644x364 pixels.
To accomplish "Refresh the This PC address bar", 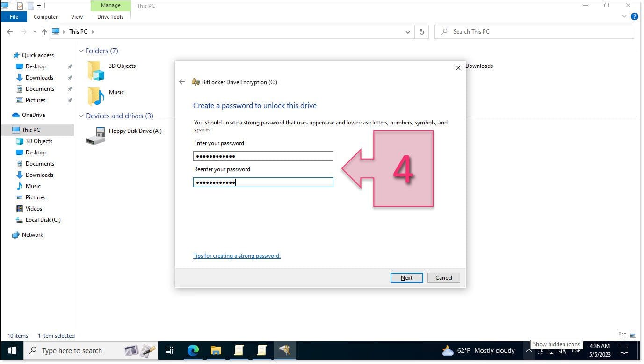I will point(421,32).
